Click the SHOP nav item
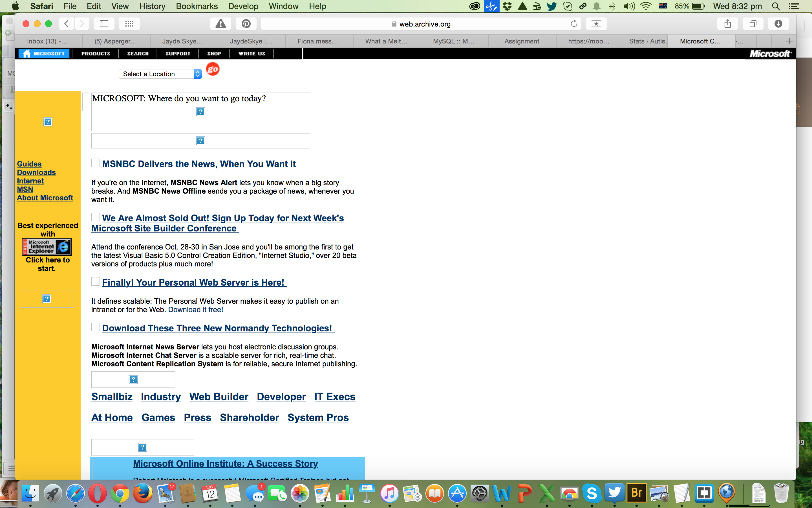Viewport: 812px width, 508px height. pyautogui.click(x=214, y=53)
